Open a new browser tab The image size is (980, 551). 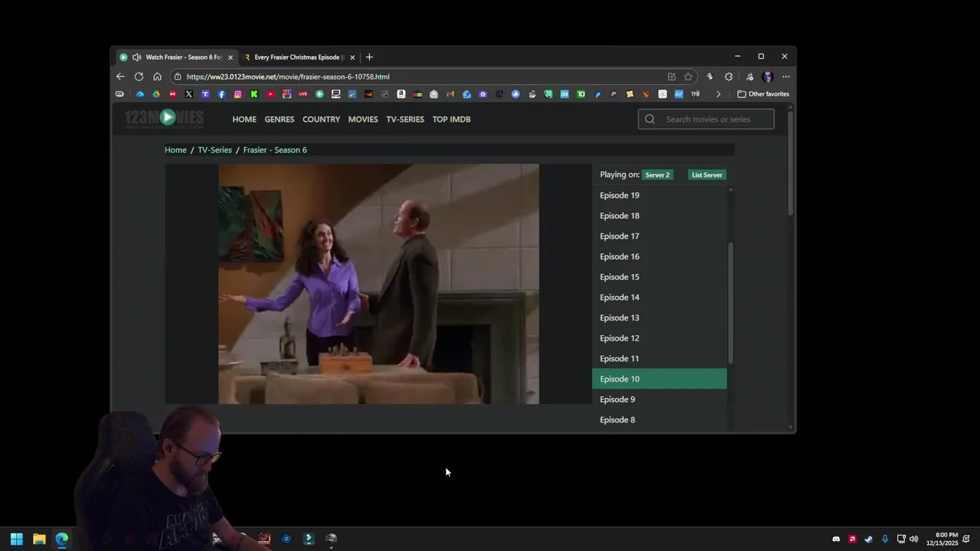pyautogui.click(x=369, y=57)
